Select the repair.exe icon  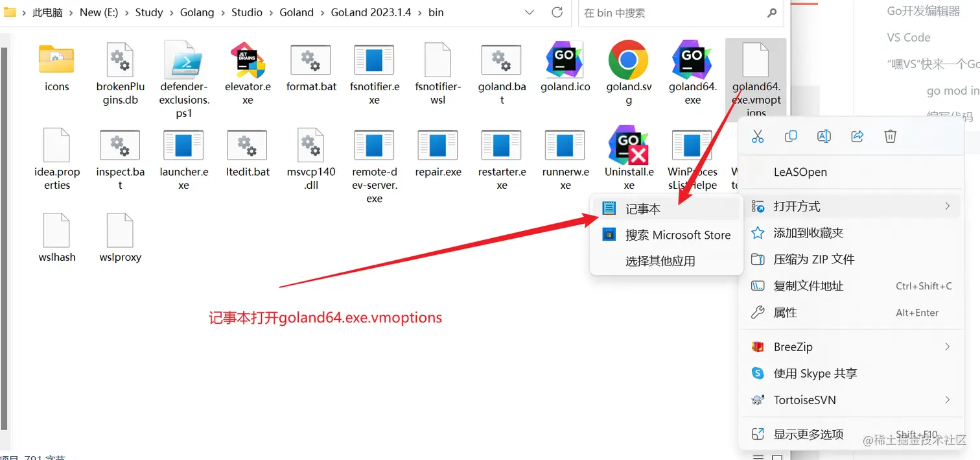point(437,145)
